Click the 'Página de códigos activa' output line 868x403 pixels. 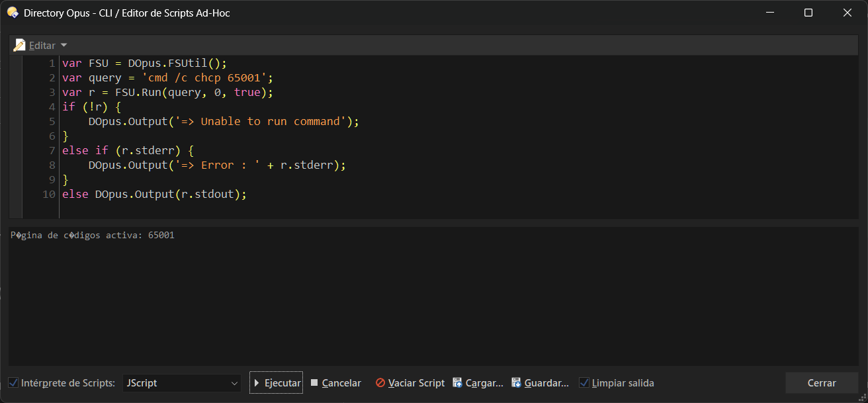click(93, 235)
